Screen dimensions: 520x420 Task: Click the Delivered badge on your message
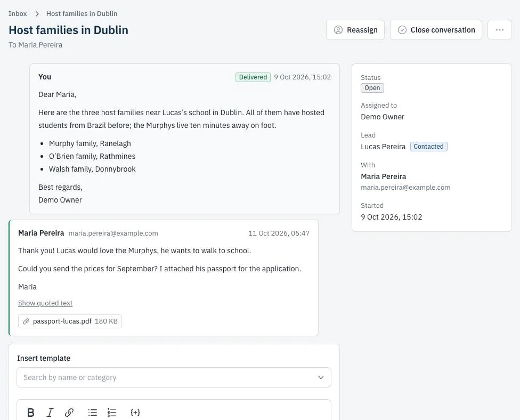point(253,77)
